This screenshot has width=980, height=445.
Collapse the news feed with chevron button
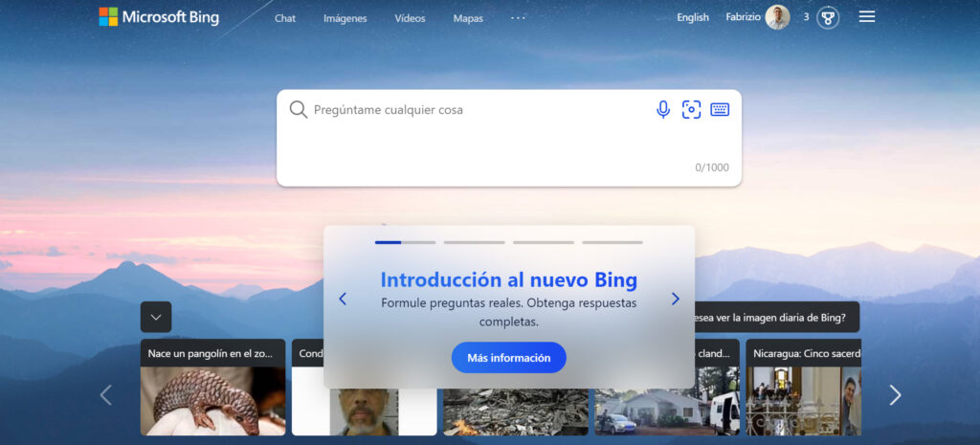[156, 317]
